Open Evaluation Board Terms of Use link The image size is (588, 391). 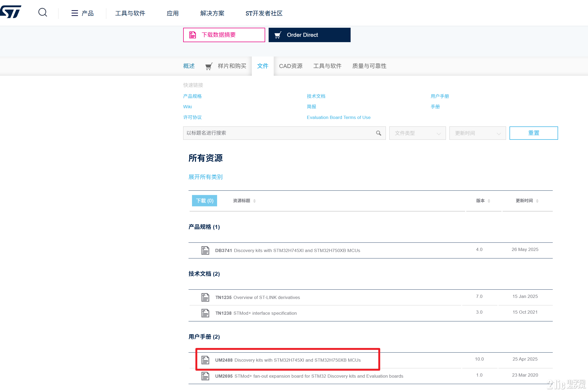pos(339,117)
